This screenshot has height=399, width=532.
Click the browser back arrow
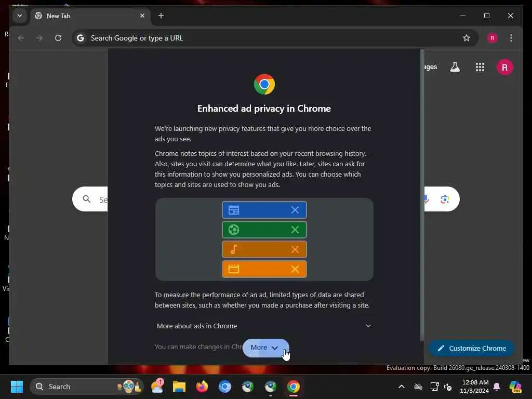coord(21,38)
